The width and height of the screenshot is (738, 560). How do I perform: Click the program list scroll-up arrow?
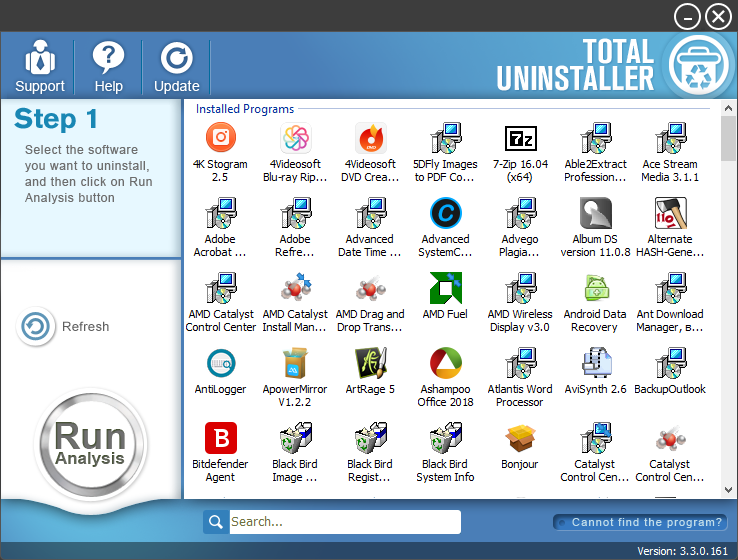[728, 108]
